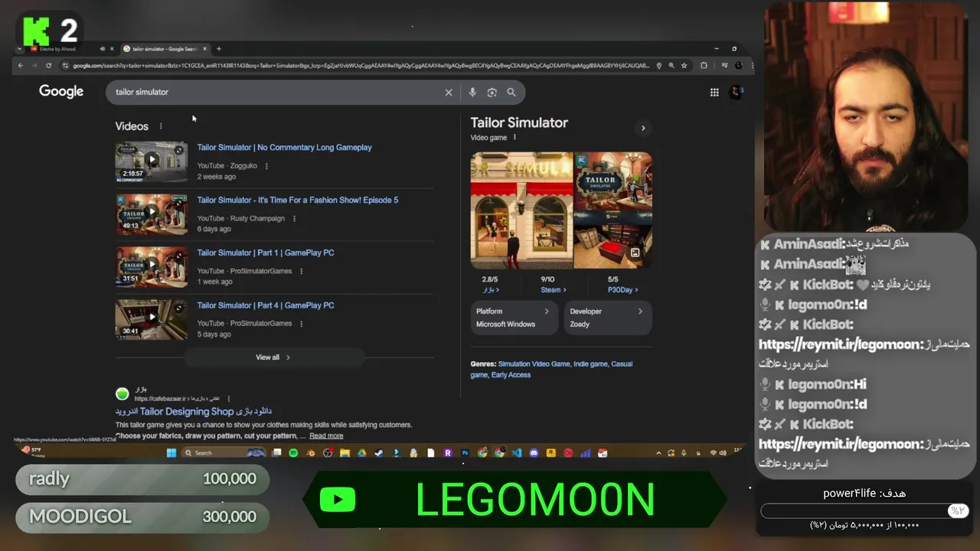Open Tailor Simulator Part 4 GamePlay PC link
This screenshot has width=980, height=551.
(x=266, y=305)
